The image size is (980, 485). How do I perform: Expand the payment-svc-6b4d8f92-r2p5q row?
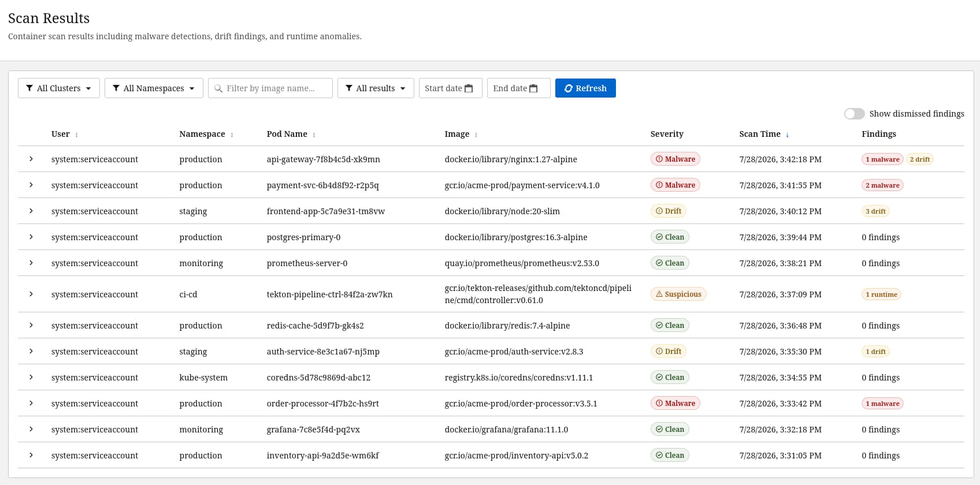pyautogui.click(x=31, y=185)
